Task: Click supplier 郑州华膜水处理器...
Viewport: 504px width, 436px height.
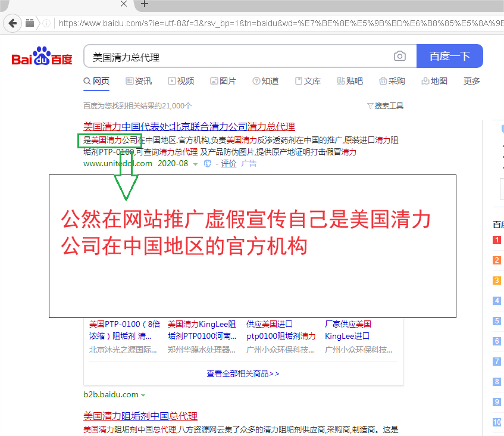Action: click(x=202, y=350)
